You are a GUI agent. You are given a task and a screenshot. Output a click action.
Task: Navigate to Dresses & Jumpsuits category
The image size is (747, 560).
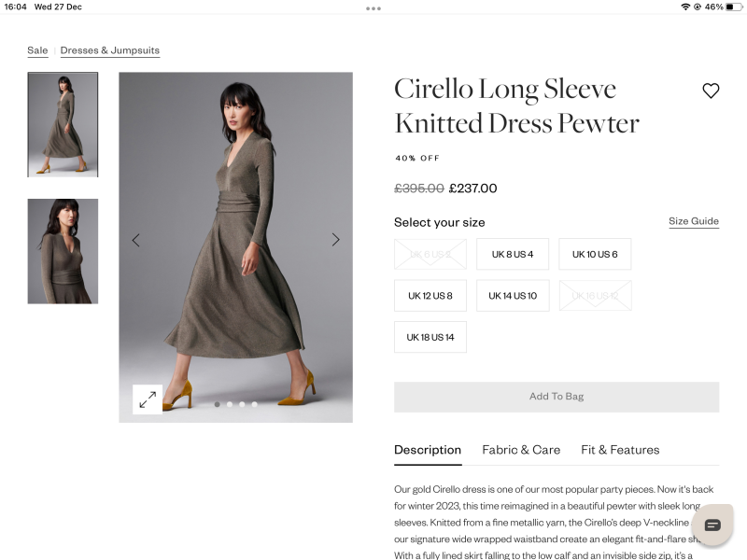[109, 49]
